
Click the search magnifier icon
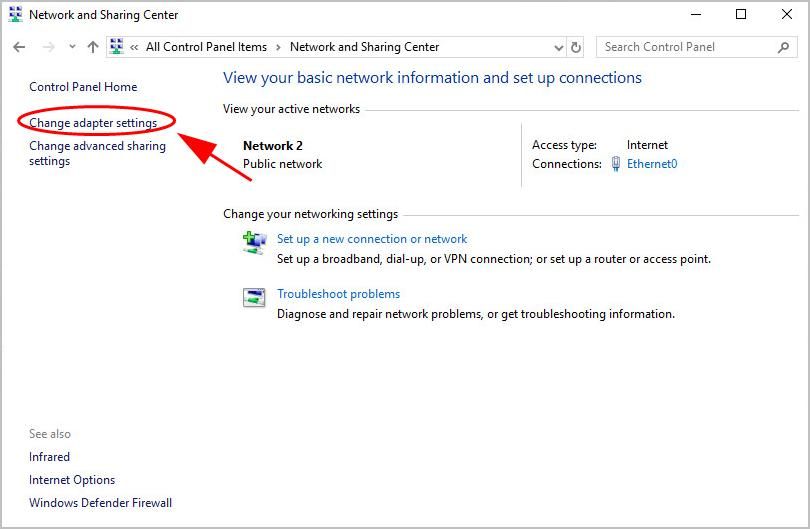click(x=783, y=47)
